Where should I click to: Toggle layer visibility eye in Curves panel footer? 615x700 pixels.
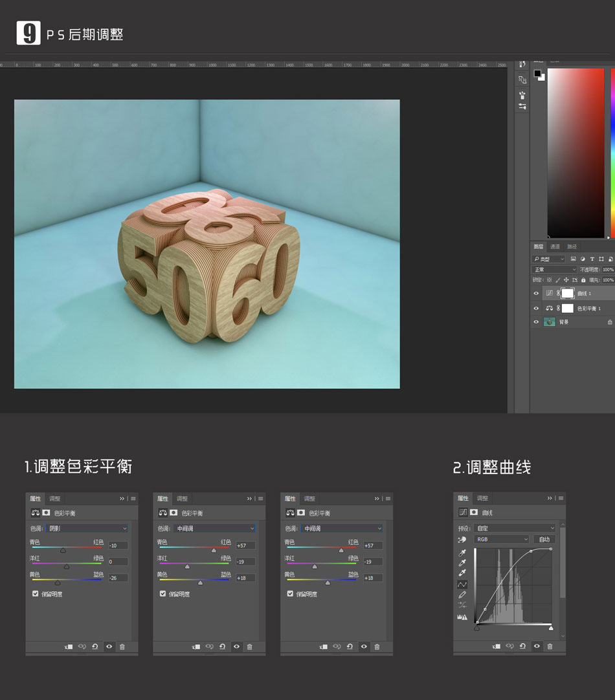pyautogui.click(x=537, y=646)
